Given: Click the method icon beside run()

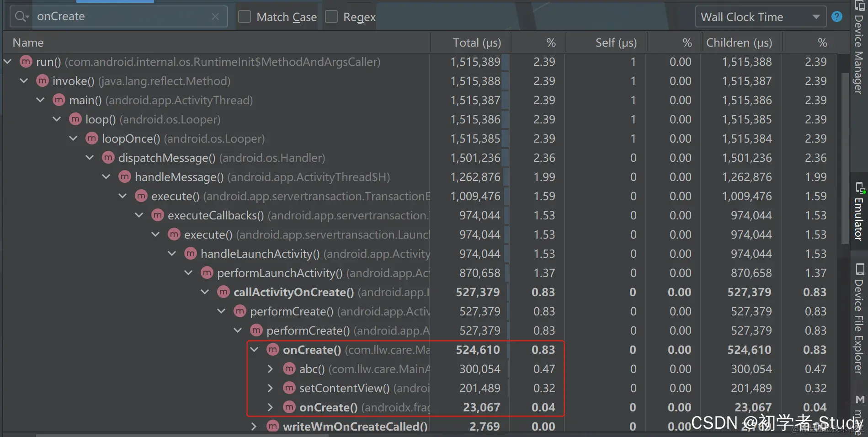Looking at the screenshot, I should point(26,61).
